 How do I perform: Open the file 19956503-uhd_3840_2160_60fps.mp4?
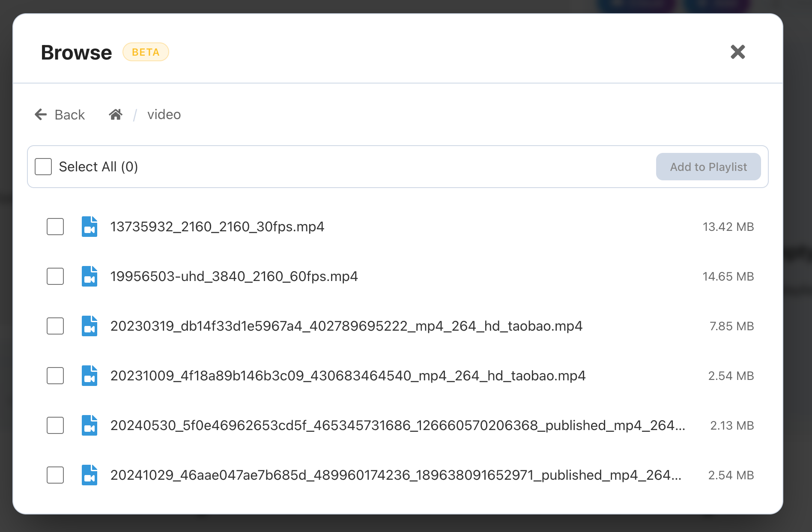click(x=234, y=276)
